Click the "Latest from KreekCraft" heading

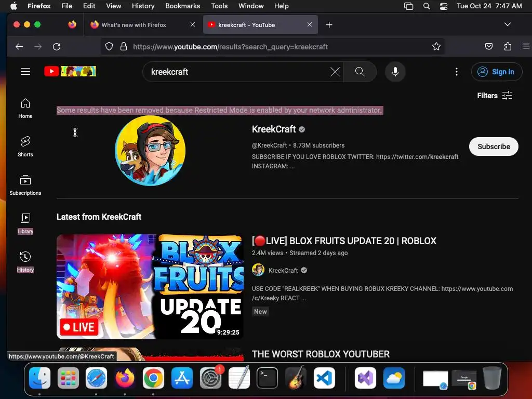(99, 217)
